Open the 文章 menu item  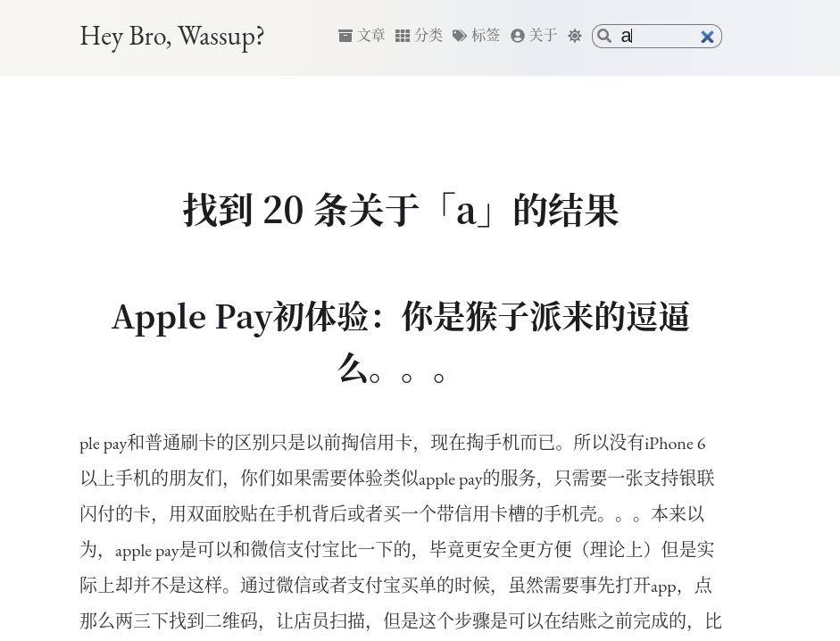click(x=371, y=36)
